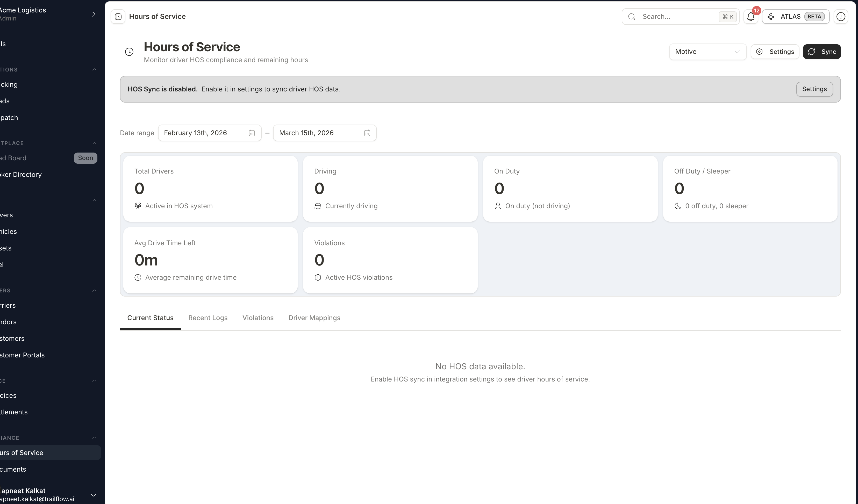Click the February 13th, 2026 date field
The width and height of the screenshot is (858, 504).
(209, 133)
